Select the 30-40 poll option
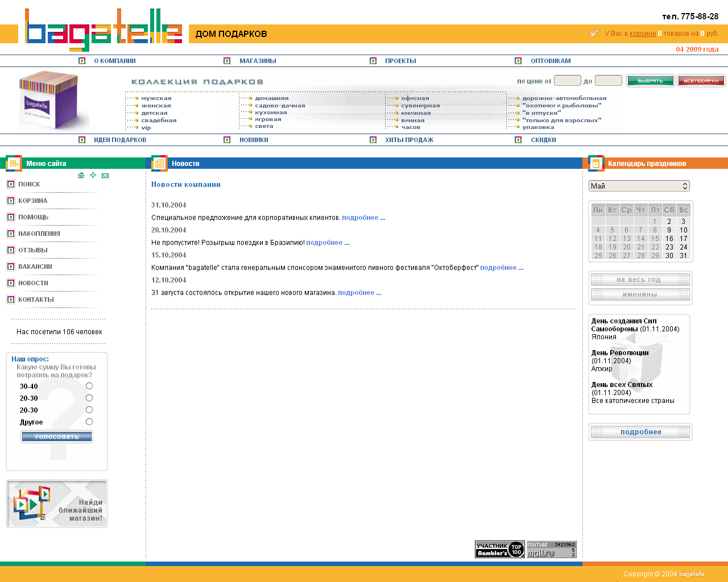The width and height of the screenshot is (728, 582). (89, 386)
